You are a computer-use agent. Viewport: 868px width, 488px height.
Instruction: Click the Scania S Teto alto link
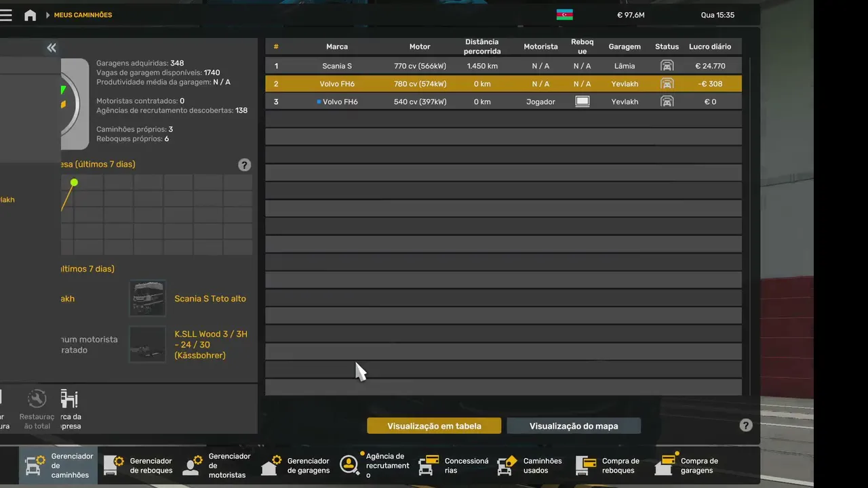[210, 298]
